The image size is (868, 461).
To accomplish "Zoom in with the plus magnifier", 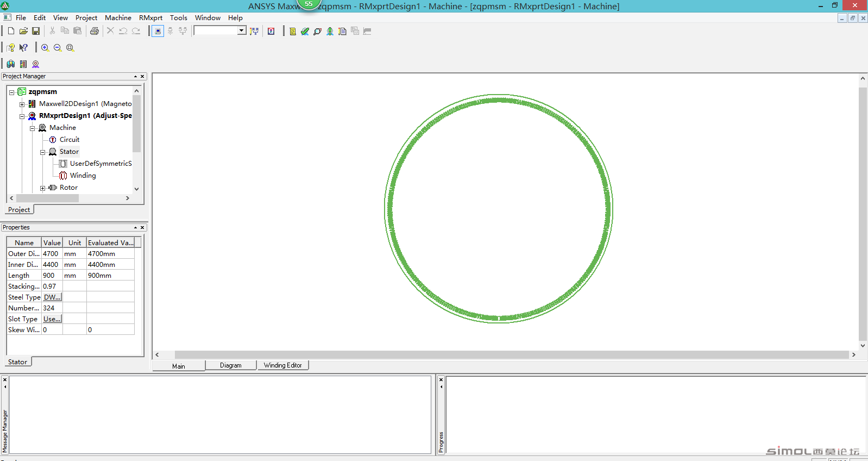I will pos(45,48).
